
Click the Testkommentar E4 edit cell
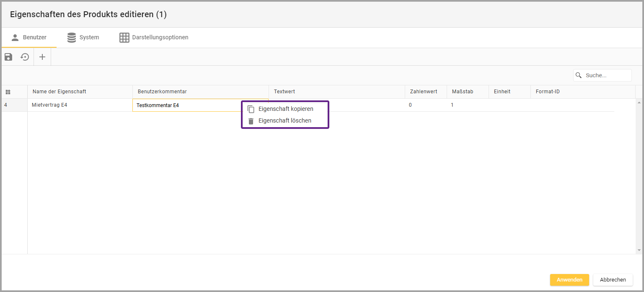coord(184,105)
